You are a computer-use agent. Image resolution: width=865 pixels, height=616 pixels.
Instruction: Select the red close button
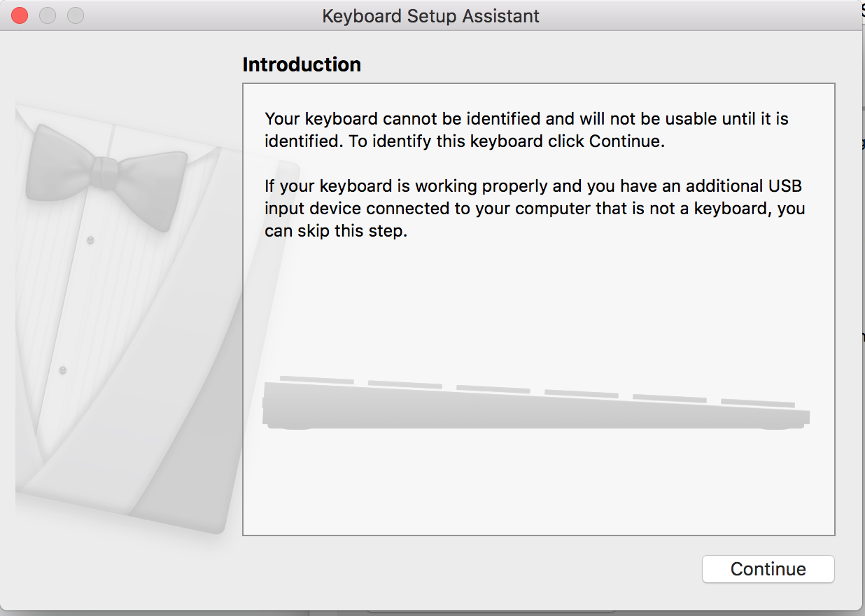(19, 15)
